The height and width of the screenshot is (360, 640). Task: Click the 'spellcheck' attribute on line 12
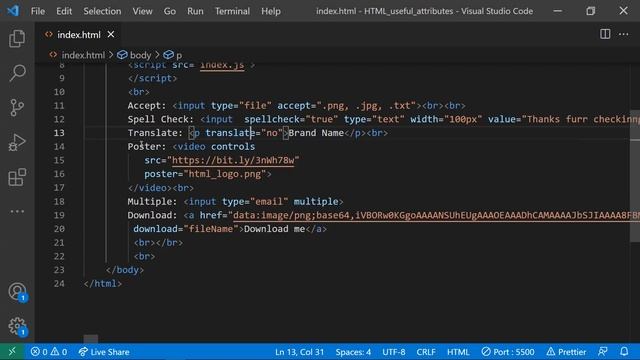(x=272, y=119)
